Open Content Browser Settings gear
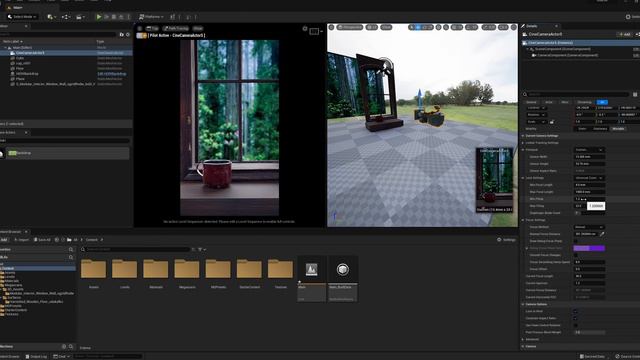This screenshot has width=640, height=360. point(506,240)
